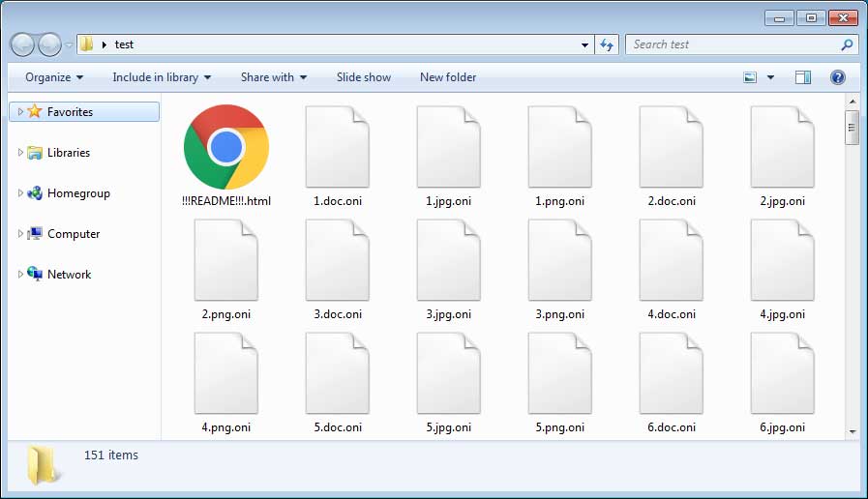The height and width of the screenshot is (499, 868).
Task: Open Include in library dropdown
Action: (162, 77)
